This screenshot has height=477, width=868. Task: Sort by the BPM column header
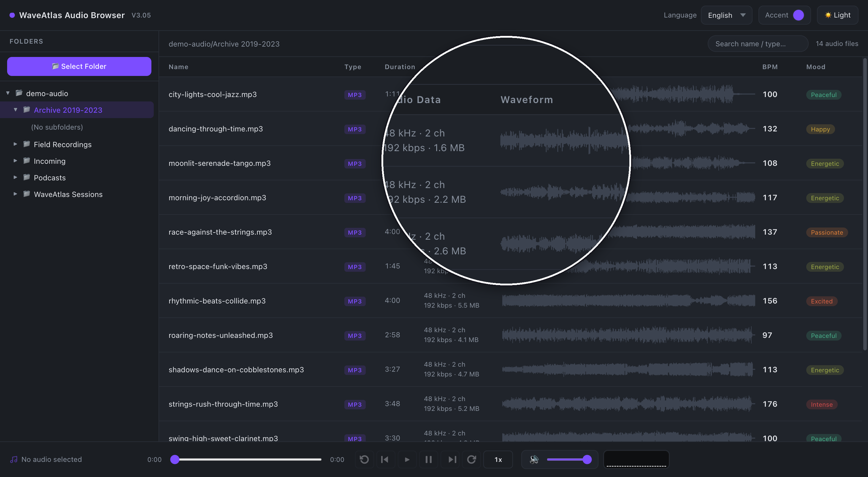(770, 67)
